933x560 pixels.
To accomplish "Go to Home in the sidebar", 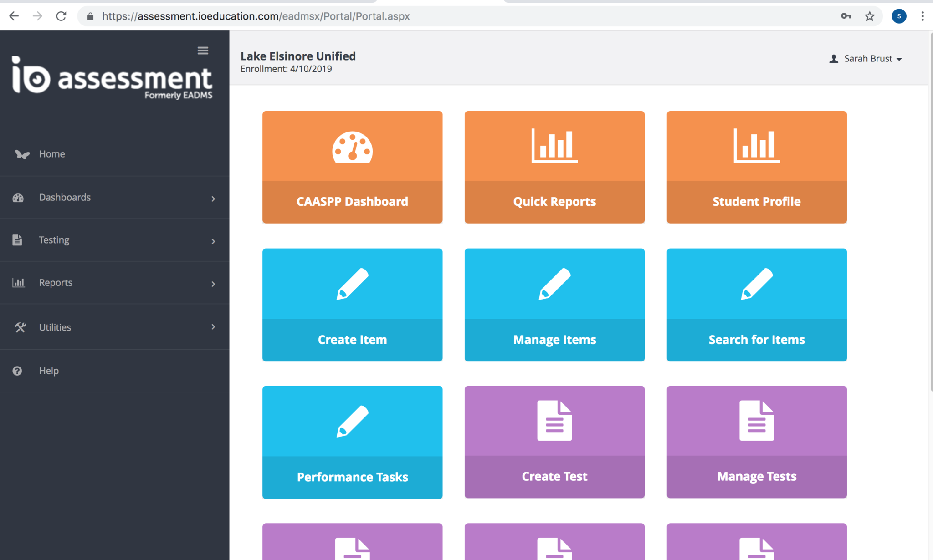I will [52, 154].
